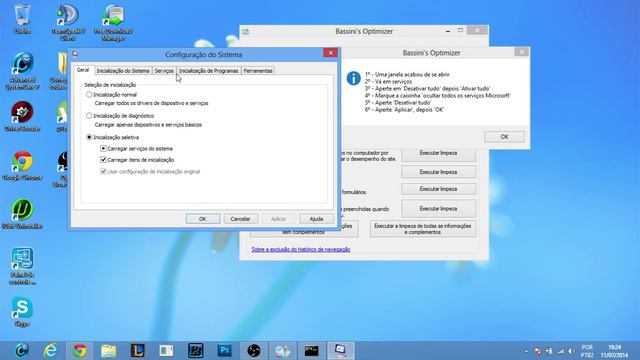This screenshot has width=640, height=360.
Task: Open League of Legends taskbar icon
Action: [x=138, y=351]
